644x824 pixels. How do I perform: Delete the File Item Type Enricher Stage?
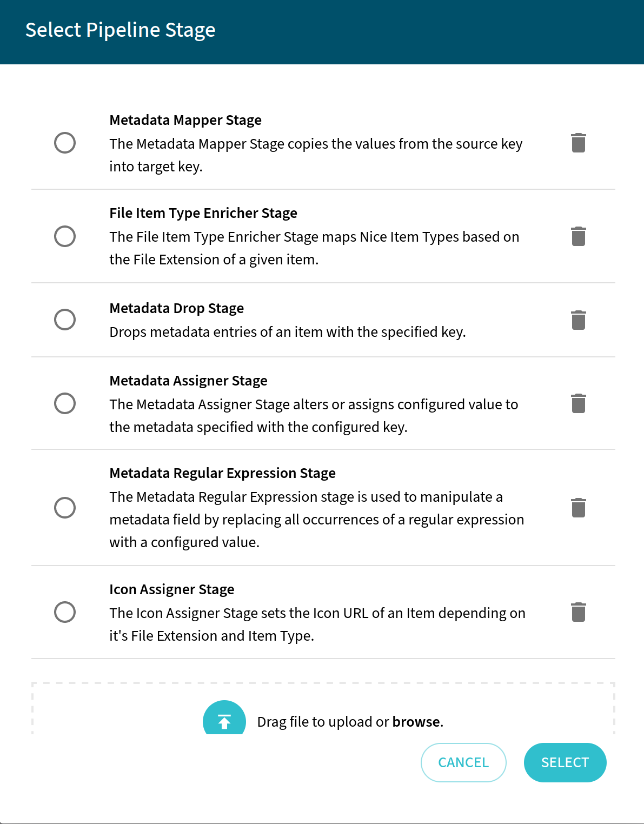pyautogui.click(x=578, y=236)
